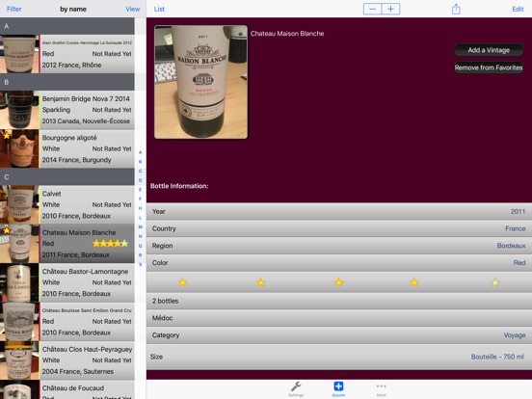Open the Color field showing Red
The height and width of the screenshot is (399, 532).
tap(339, 262)
